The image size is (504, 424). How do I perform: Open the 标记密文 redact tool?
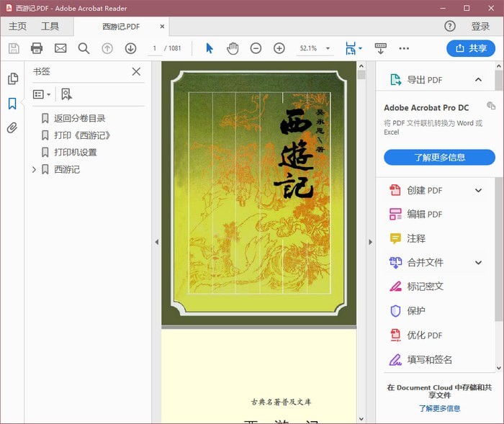point(417,286)
